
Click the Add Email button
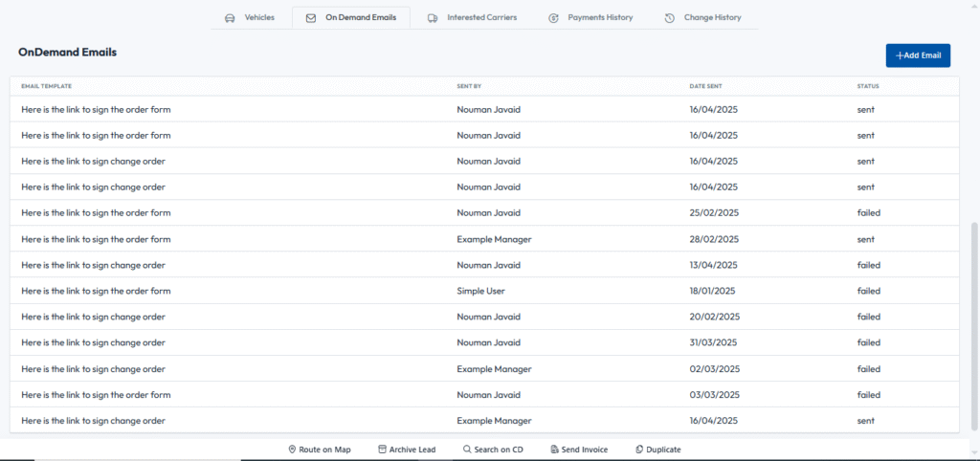918,55
